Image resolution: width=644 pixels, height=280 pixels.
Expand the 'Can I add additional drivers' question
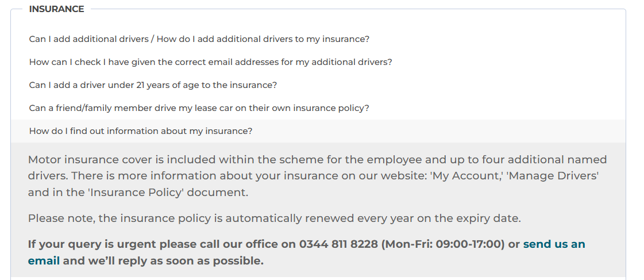[199, 39]
